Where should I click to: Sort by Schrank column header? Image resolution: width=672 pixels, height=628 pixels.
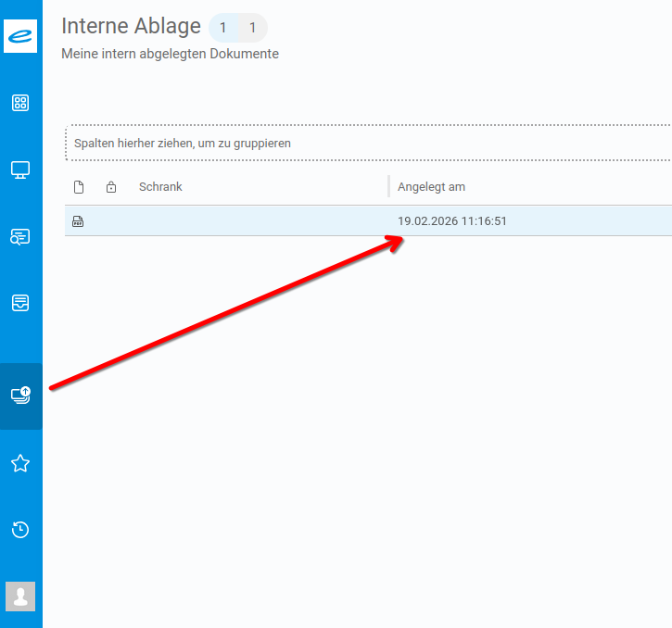[160, 187]
